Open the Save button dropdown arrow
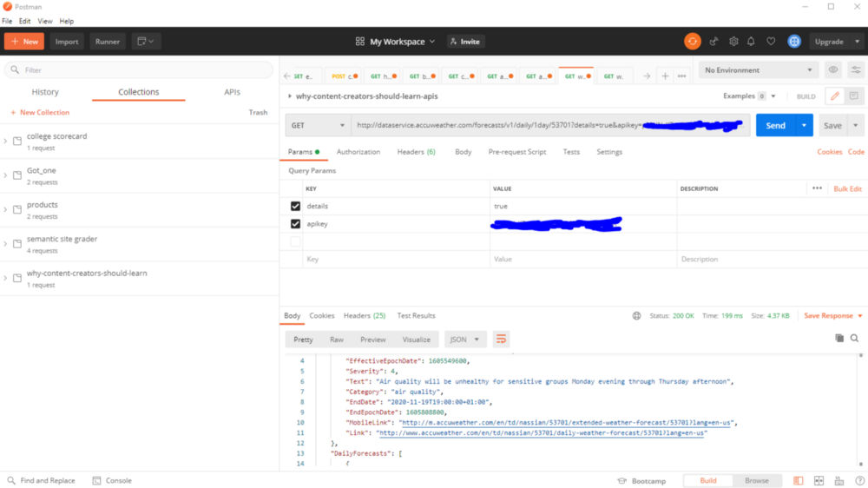 tap(855, 125)
